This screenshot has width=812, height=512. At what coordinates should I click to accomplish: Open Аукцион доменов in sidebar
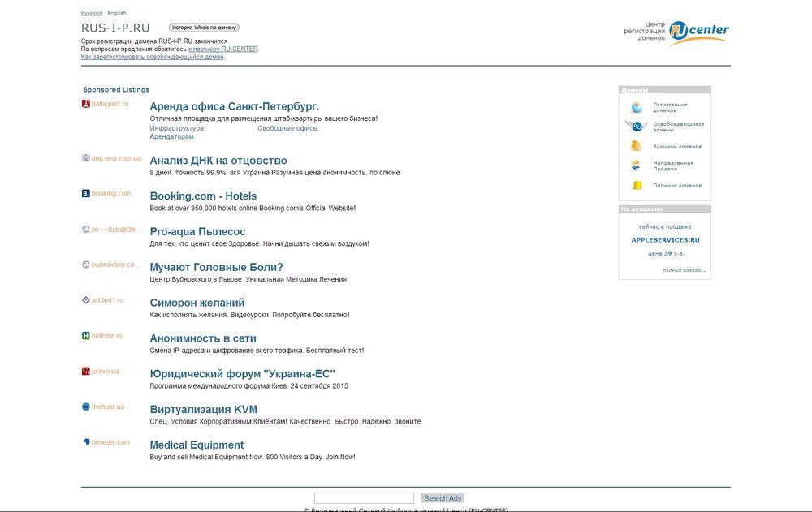(x=677, y=147)
